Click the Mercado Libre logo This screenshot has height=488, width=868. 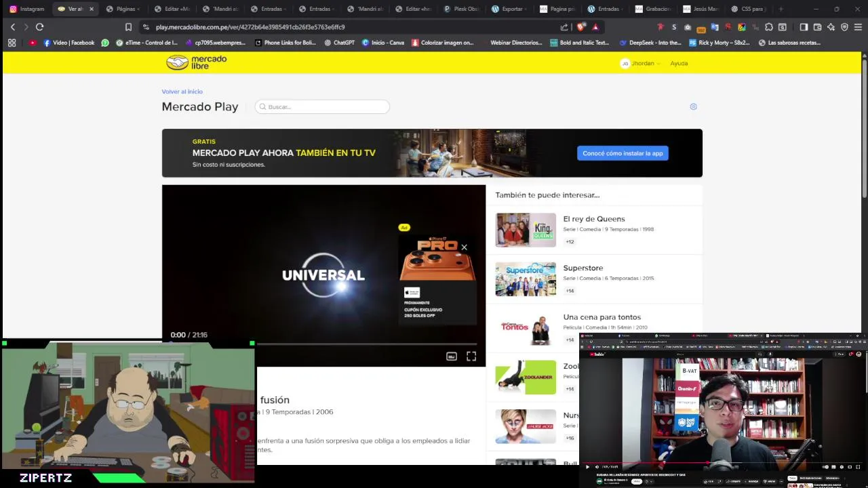197,62
